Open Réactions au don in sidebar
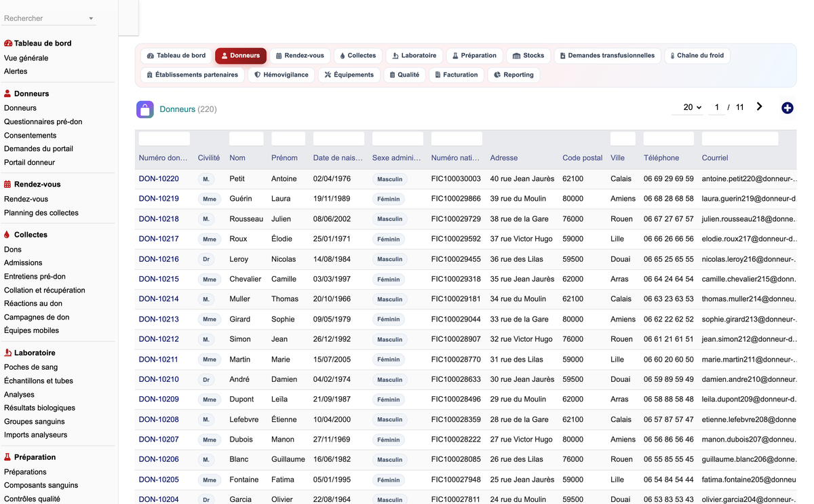814x504 pixels. click(33, 304)
